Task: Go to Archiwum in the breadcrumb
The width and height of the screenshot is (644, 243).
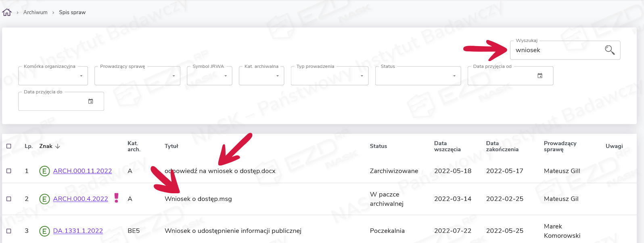Action: pos(35,12)
